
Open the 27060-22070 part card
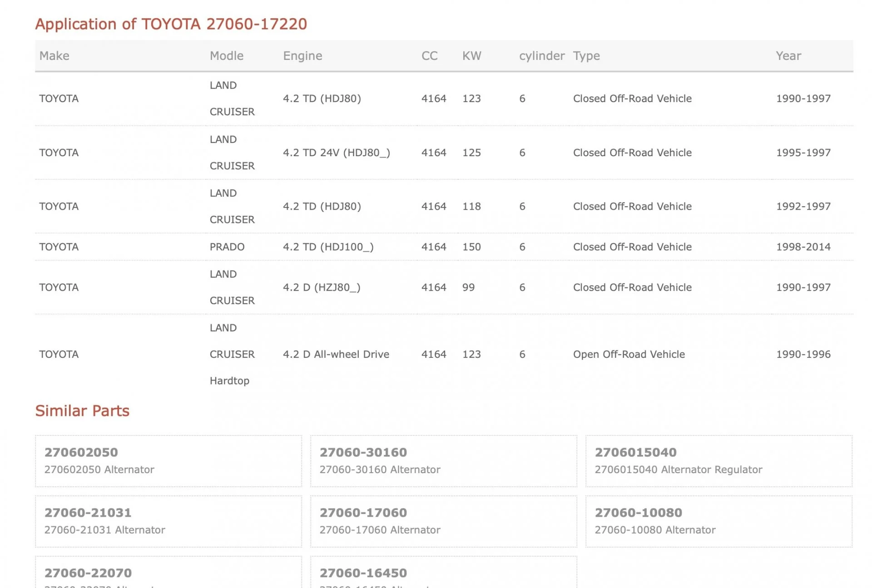[88, 573]
